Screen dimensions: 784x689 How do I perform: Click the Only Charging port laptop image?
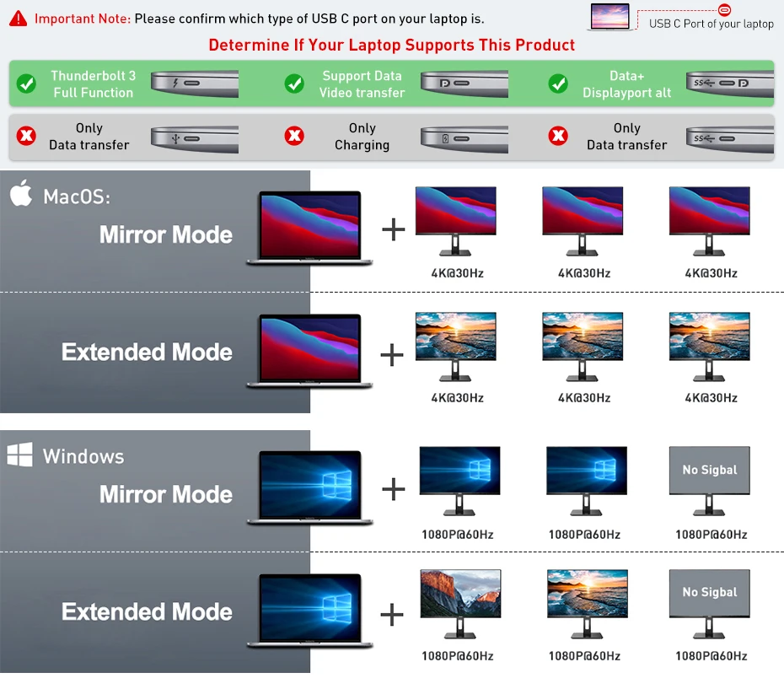click(x=464, y=137)
